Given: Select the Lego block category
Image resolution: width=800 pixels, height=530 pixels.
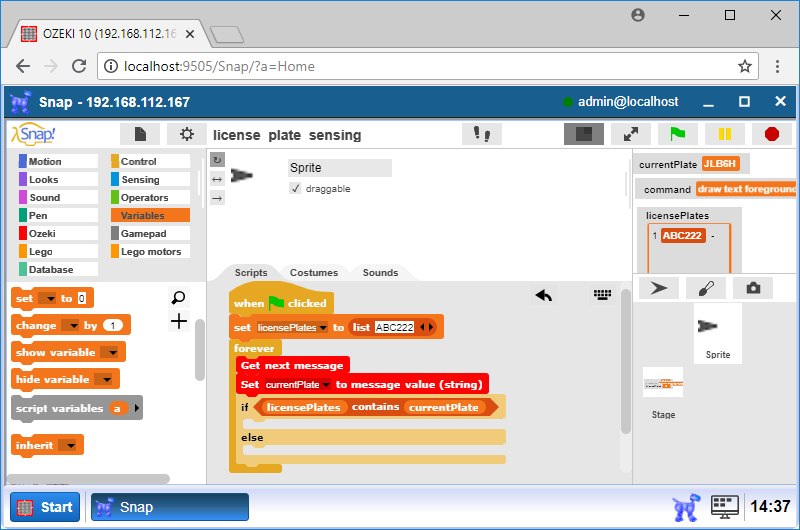Looking at the screenshot, I should coord(58,251).
